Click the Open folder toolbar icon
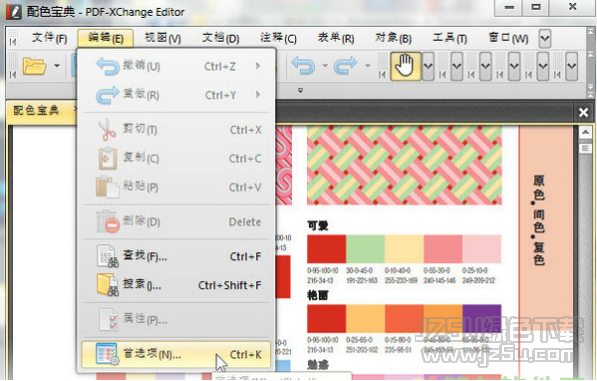 pos(34,66)
